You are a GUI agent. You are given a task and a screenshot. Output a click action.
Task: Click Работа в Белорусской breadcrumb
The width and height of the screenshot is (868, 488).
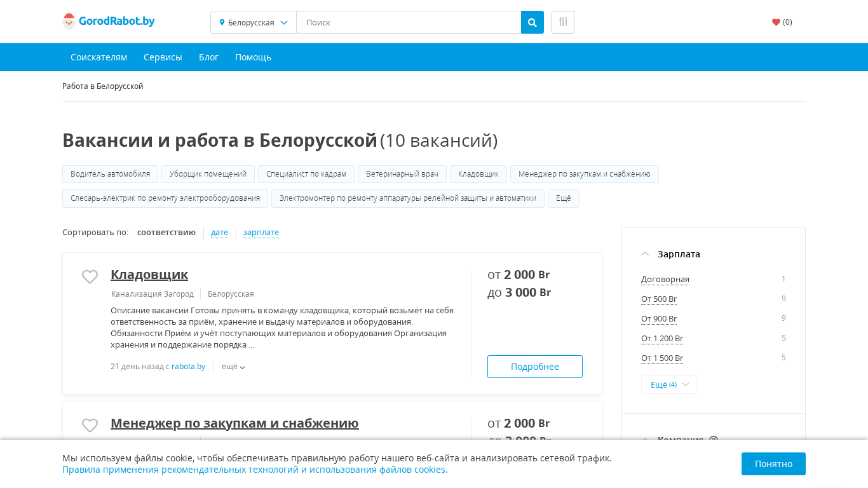[103, 86]
